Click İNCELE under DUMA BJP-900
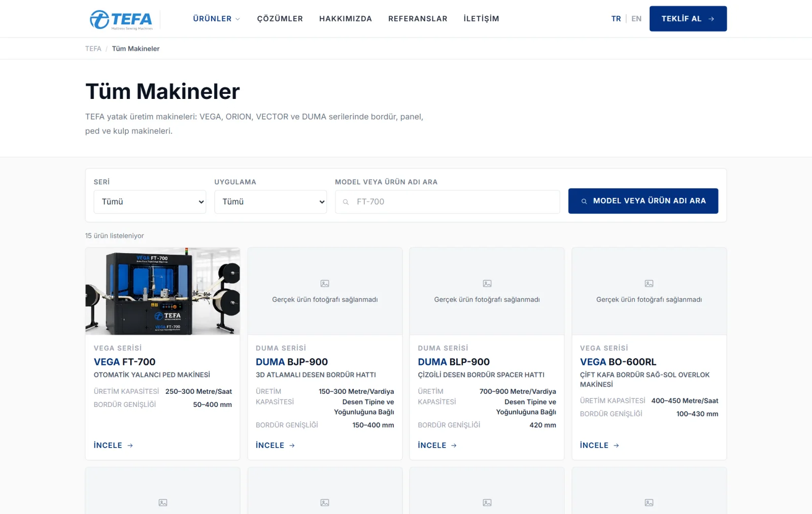 pyautogui.click(x=275, y=446)
